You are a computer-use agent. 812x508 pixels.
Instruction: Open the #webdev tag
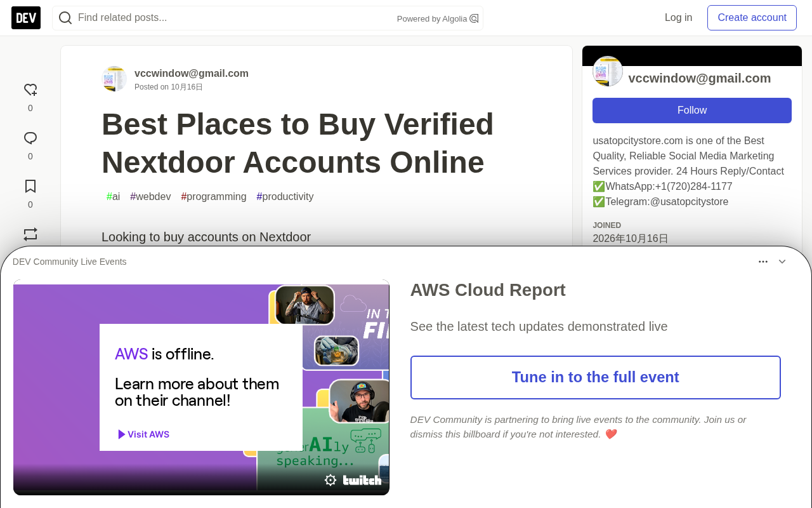(x=150, y=197)
